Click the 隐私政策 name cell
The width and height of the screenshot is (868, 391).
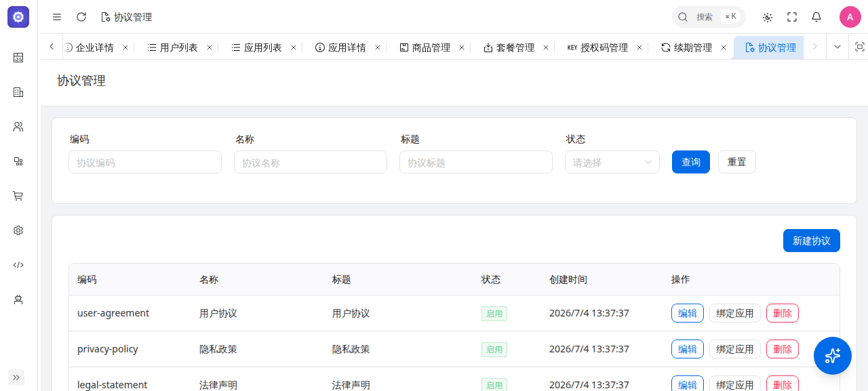218,349
